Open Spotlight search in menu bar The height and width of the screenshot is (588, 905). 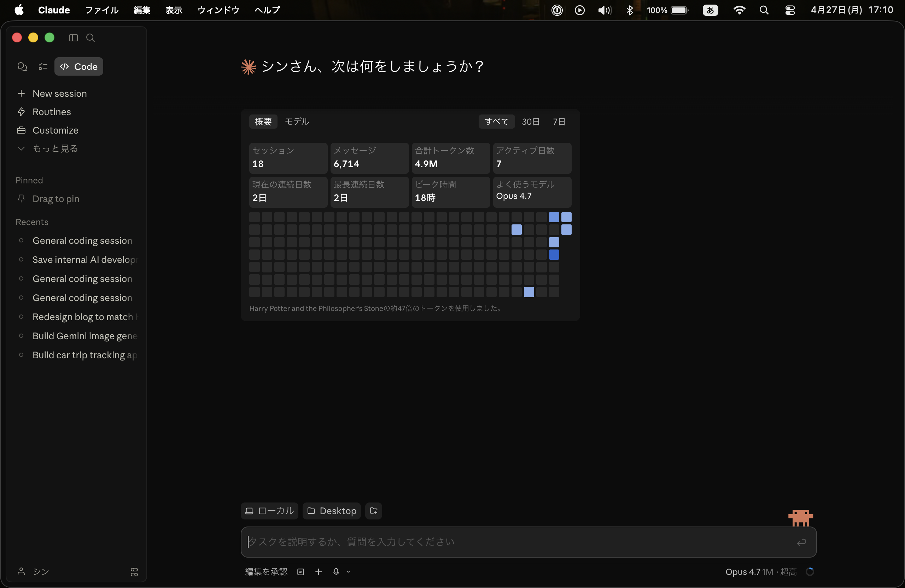coord(764,10)
